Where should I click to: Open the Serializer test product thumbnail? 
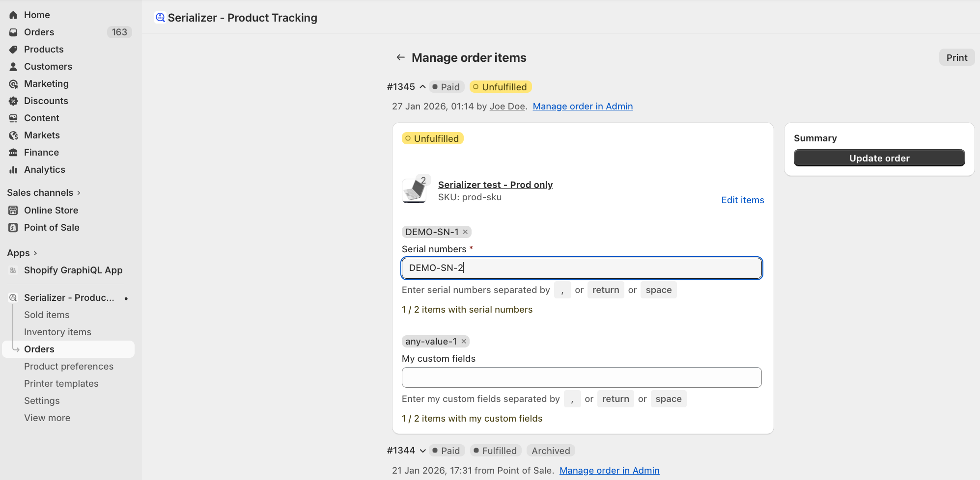[414, 190]
